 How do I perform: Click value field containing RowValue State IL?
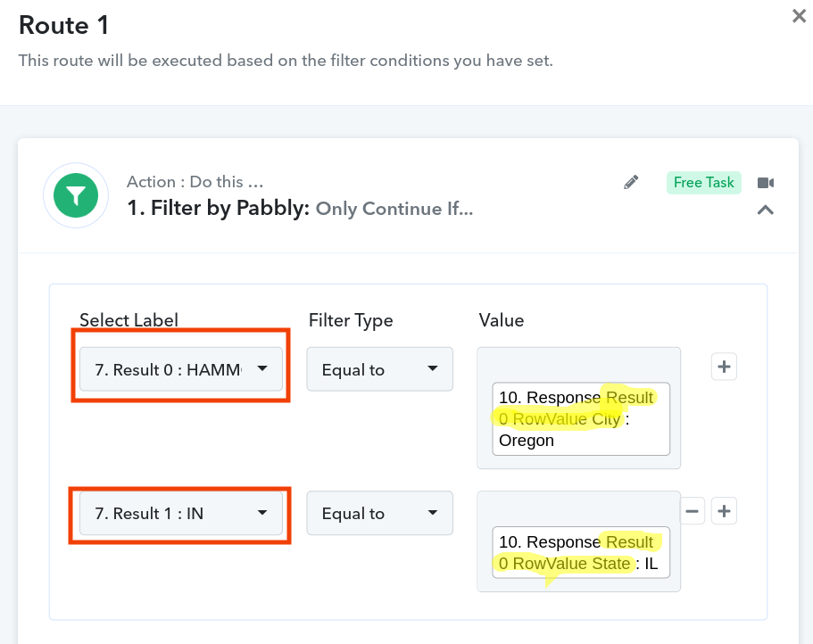pyautogui.click(x=581, y=552)
